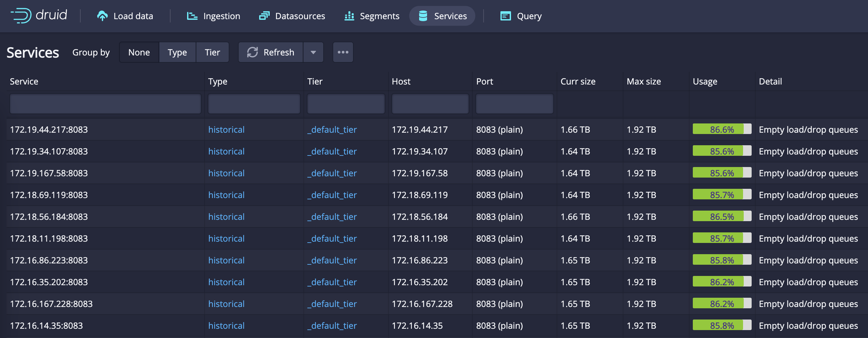Expand the Refresh interval dropdown arrow
The image size is (868, 338).
pyautogui.click(x=313, y=52)
